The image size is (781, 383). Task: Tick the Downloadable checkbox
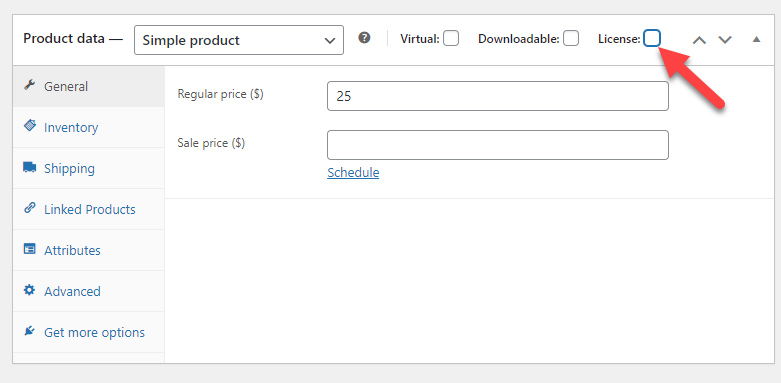click(x=571, y=38)
